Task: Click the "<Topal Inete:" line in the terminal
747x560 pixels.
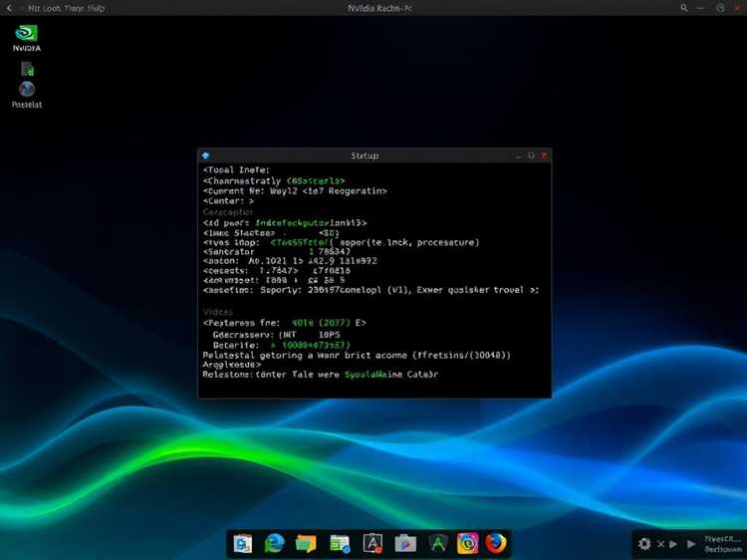Action: (236, 170)
